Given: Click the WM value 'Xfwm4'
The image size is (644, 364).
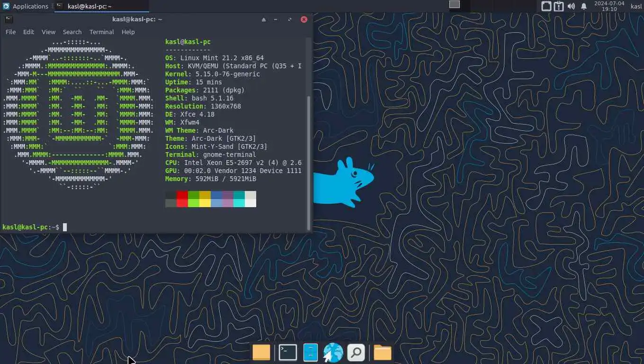Looking at the screenshot, I should point(190,122).
